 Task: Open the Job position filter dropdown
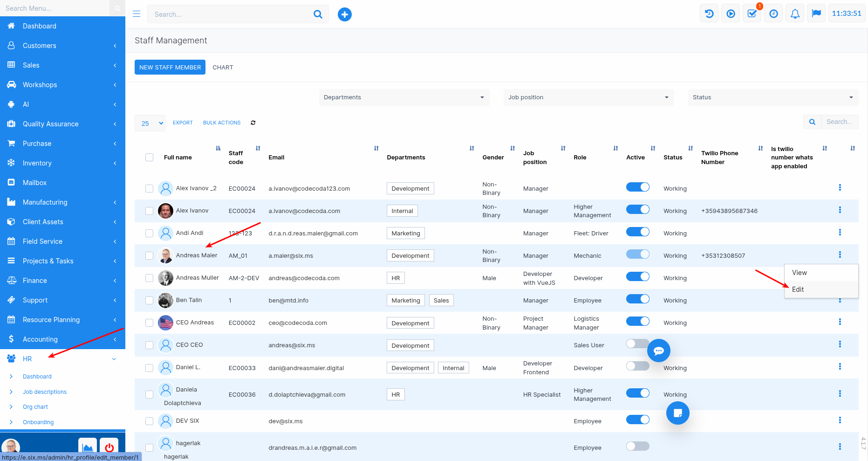588,97
